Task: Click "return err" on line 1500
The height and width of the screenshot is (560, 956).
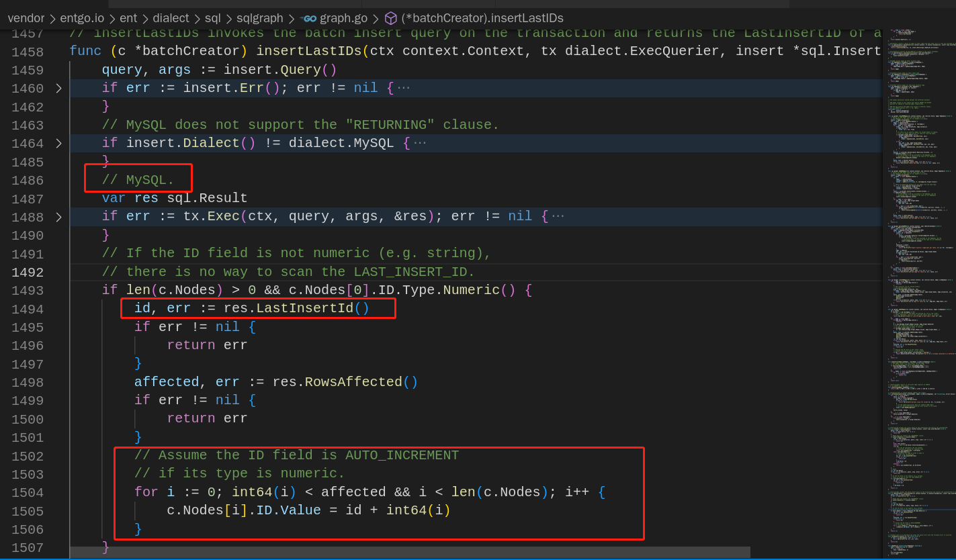Action: [207, 418]
